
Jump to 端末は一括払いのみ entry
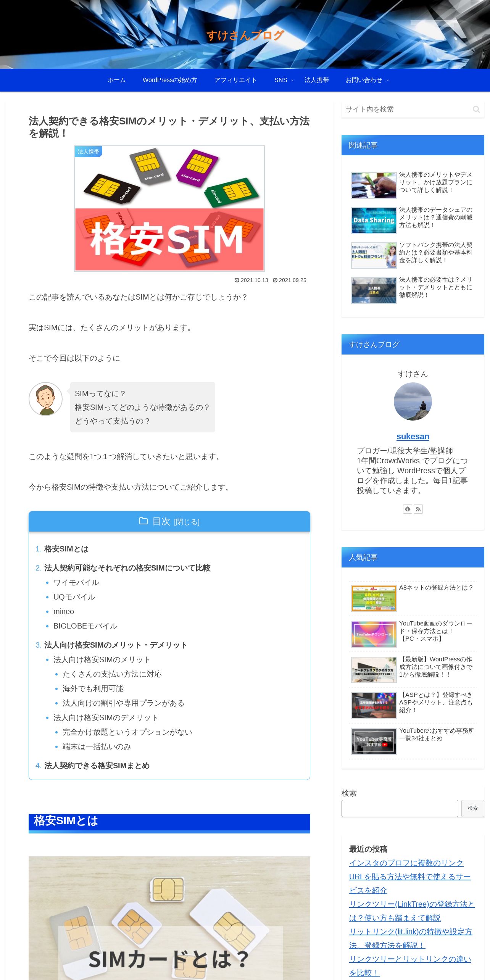coord(97,746)
